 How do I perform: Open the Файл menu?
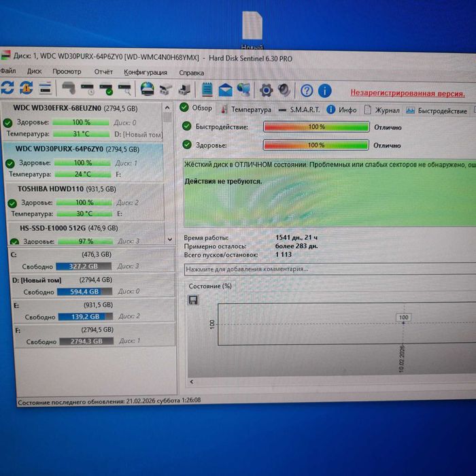tap(8, 71)
